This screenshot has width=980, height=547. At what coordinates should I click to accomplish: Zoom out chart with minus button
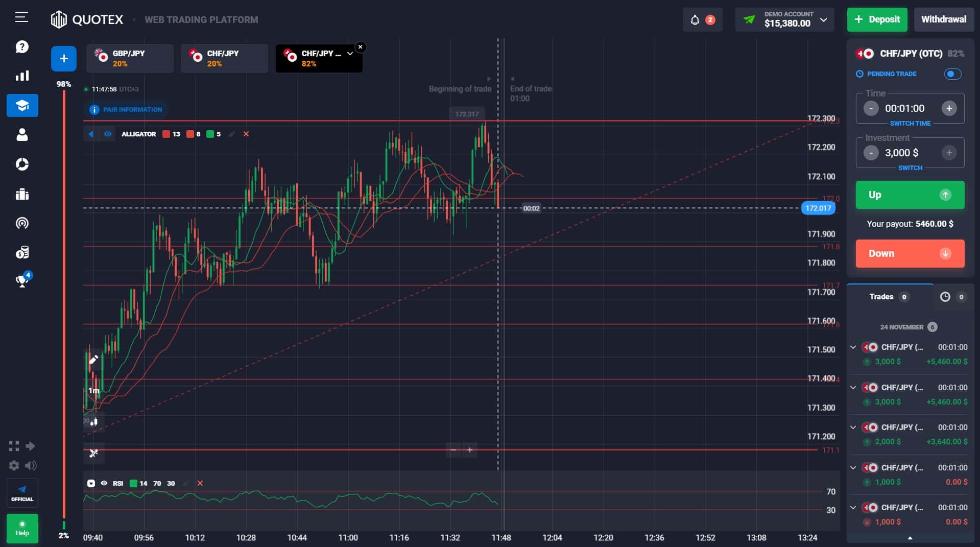point(453,450)
